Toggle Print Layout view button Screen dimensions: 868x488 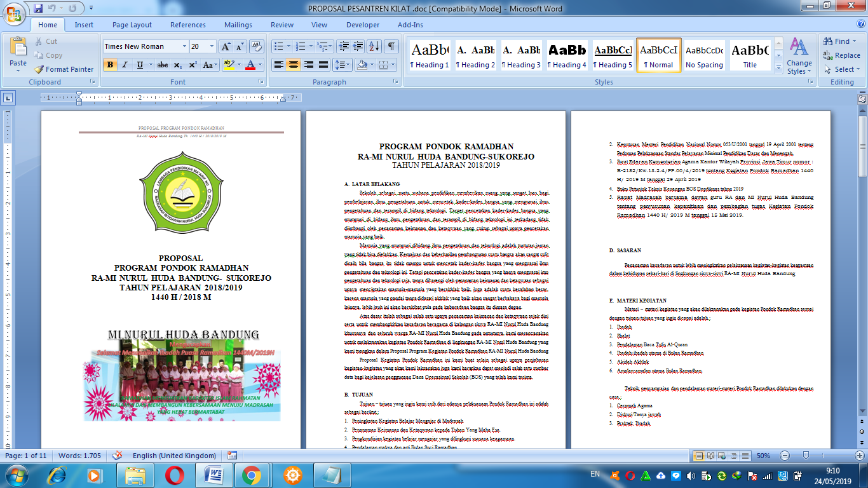click(x=700, y=456)
